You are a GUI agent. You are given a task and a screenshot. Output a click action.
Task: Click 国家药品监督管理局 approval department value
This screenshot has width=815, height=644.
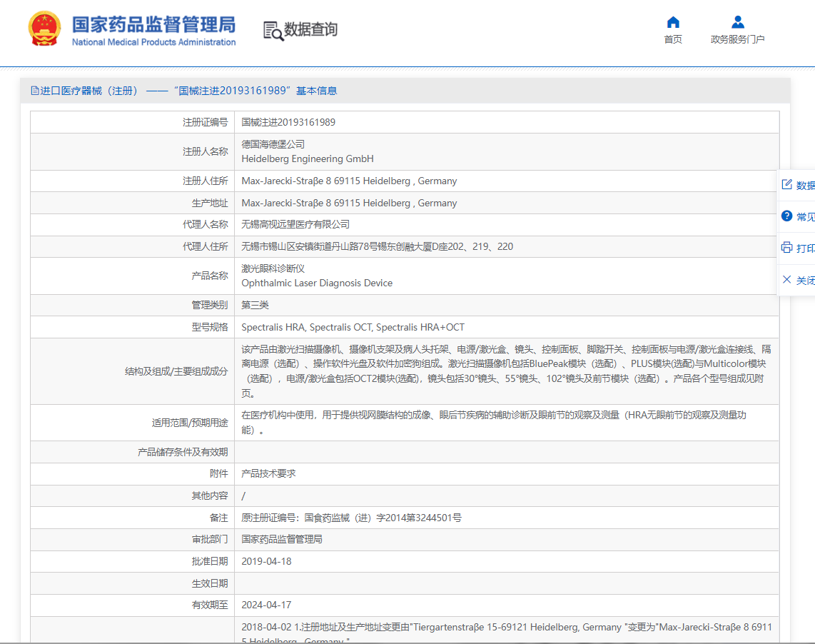[282, 540]
